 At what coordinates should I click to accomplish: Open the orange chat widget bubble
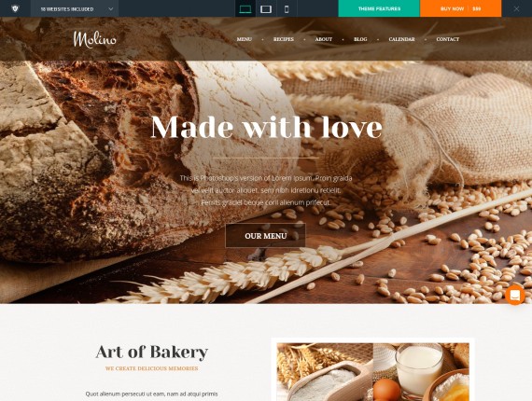[x=514, y=295]
